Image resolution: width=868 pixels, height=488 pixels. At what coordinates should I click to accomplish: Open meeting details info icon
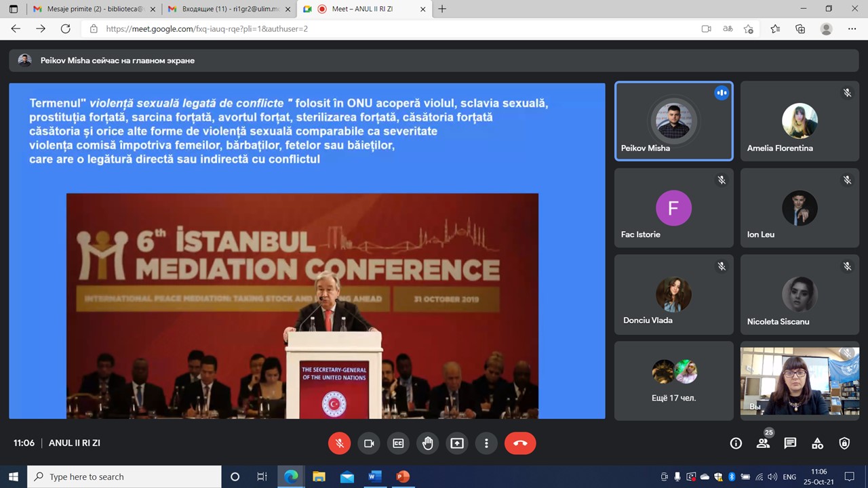pos(736,443)
